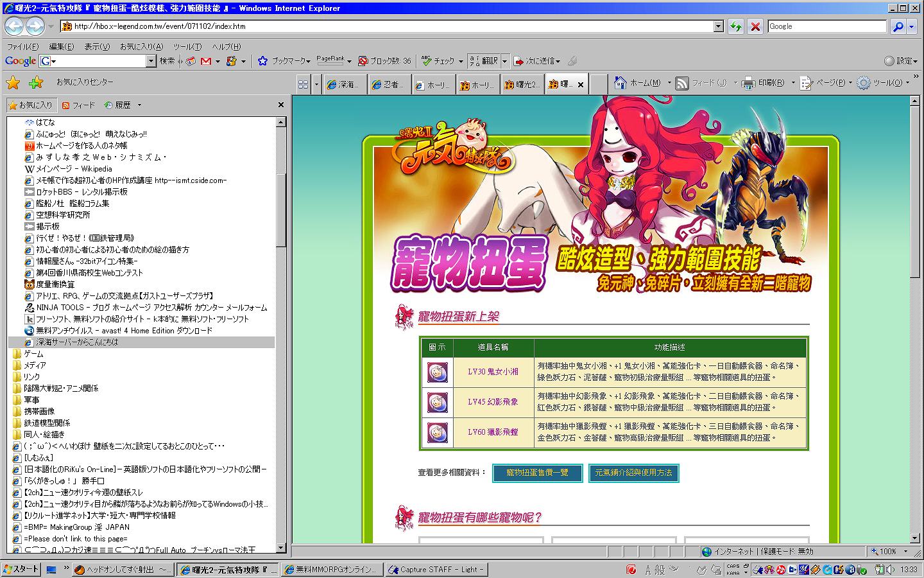Click the volume speaker tray icon
Screen dimensions: 924x578
pyautogui.click(x=890, y=570)
